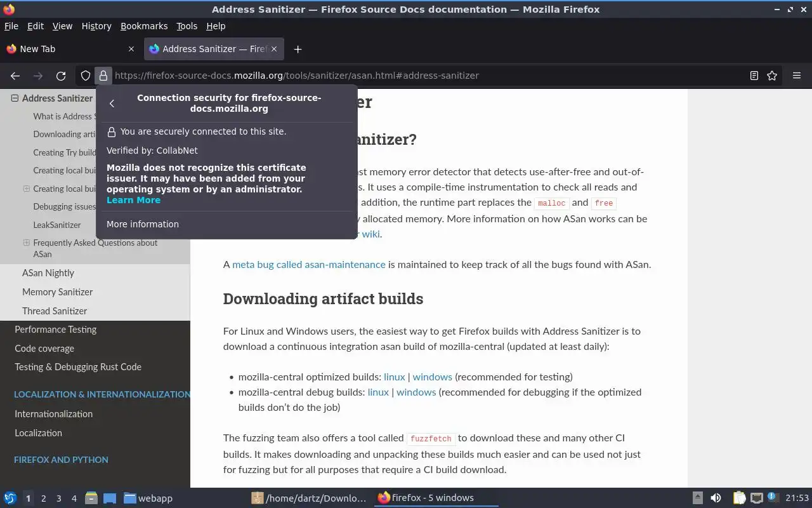Viewport: 812px width, 508px height.
Task: Follow the wiki link in the paragraph
Action: tap(370, 234)
